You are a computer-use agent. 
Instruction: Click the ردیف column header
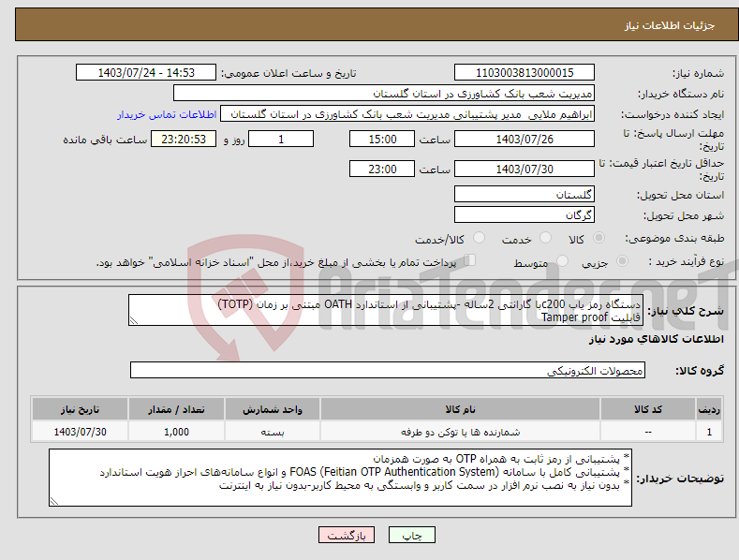pos(709,409)
